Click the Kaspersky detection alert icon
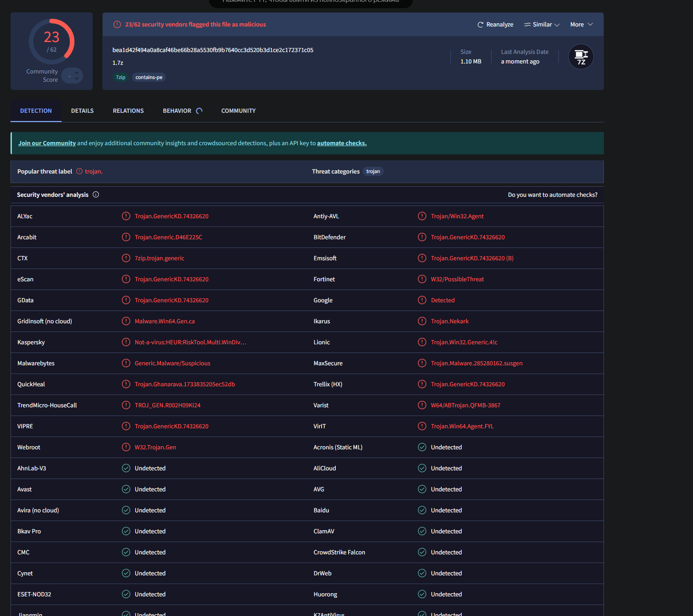The image size is (693, 616). pos(126,342)
